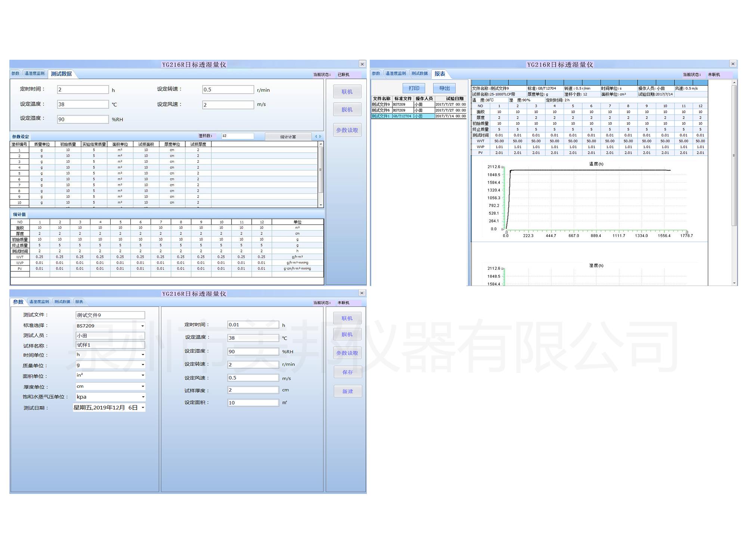Click the 打印 print button
This screenshot has height=560, width=747.
click(x=414, y=88)
